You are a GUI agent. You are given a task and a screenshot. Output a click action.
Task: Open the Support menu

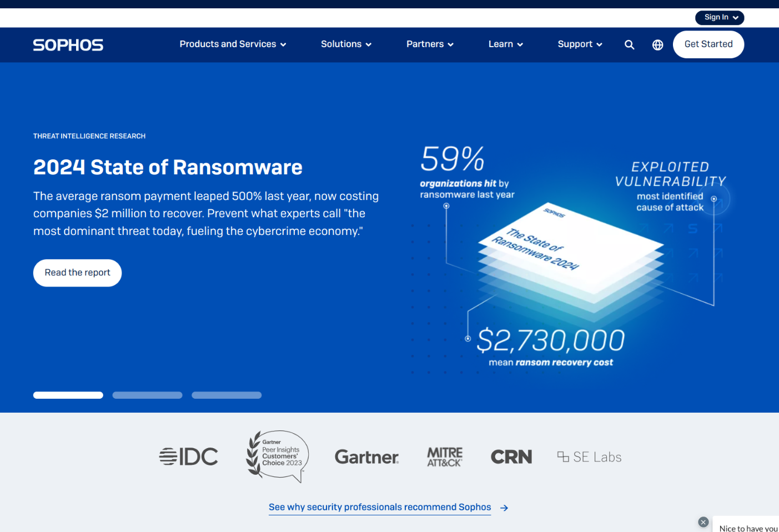click(580, 44)
